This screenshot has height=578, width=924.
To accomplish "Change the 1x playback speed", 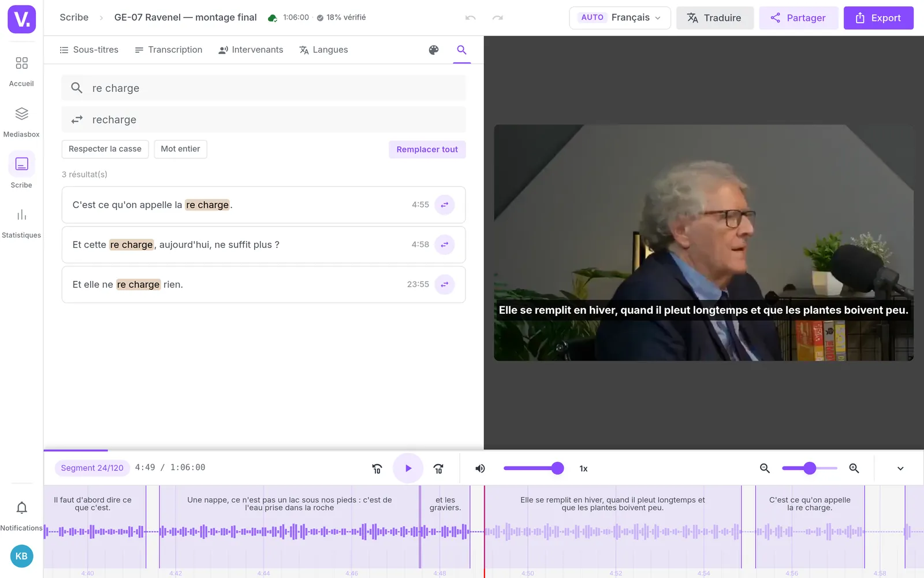I will pos(583,469).
